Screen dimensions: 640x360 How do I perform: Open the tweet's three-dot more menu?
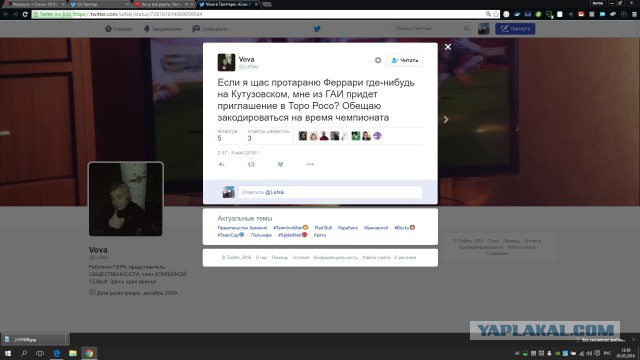[x=310, y=164]
